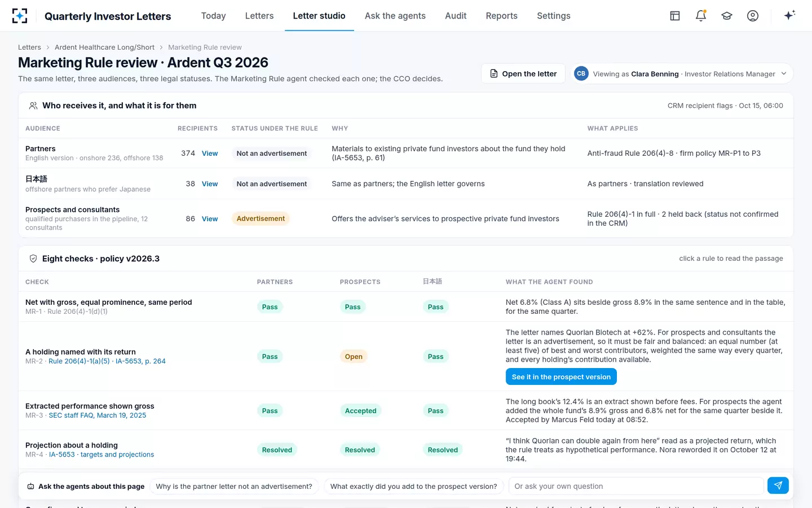
Task: Go to the Today tab
Action: (x=213, y=16)
